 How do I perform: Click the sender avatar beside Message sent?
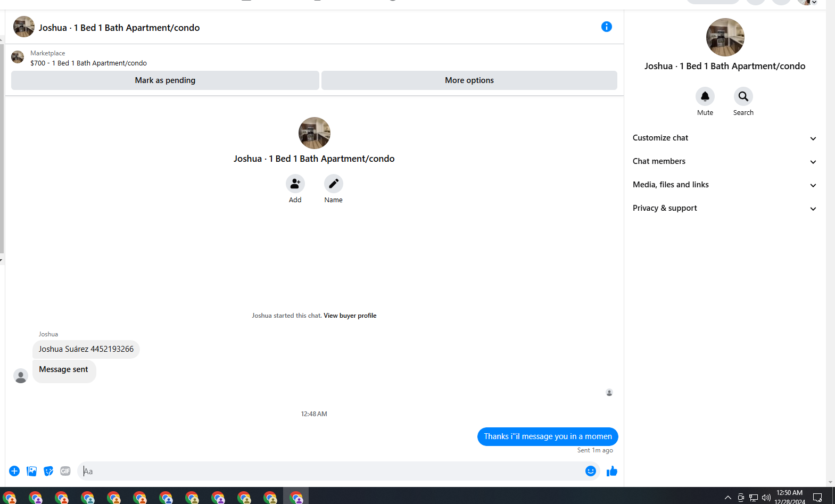[x=21, y=376]
